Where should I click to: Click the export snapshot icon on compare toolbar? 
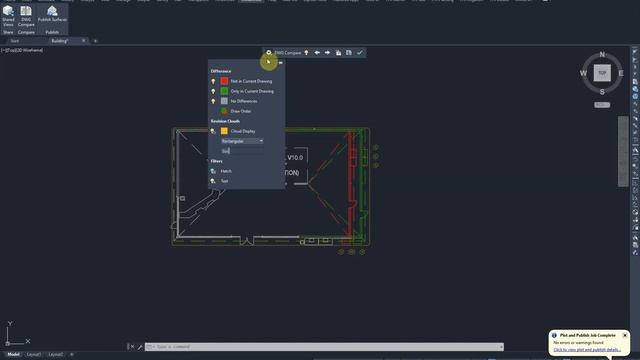pyautogui.click(x=349, y=53)
